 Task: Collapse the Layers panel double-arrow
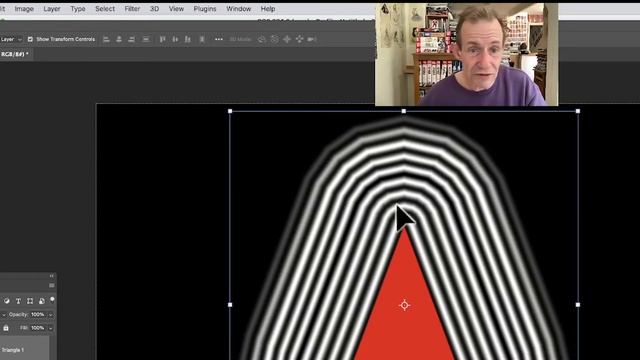point(51,276)
